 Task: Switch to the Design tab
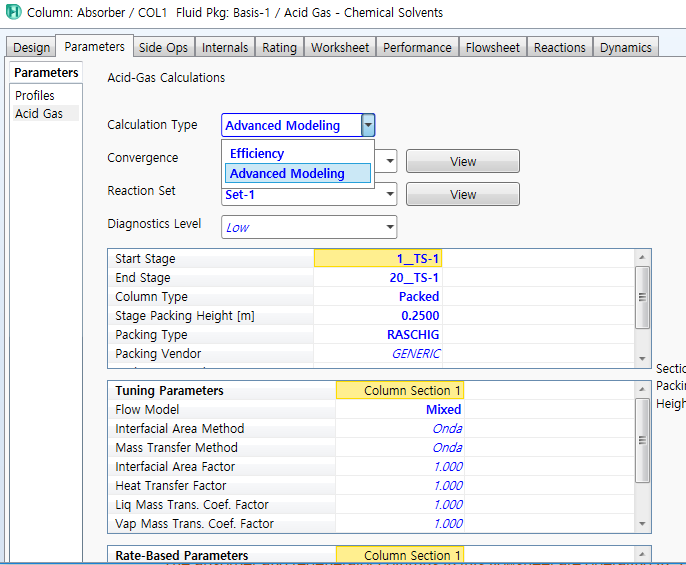coord(31,47)
